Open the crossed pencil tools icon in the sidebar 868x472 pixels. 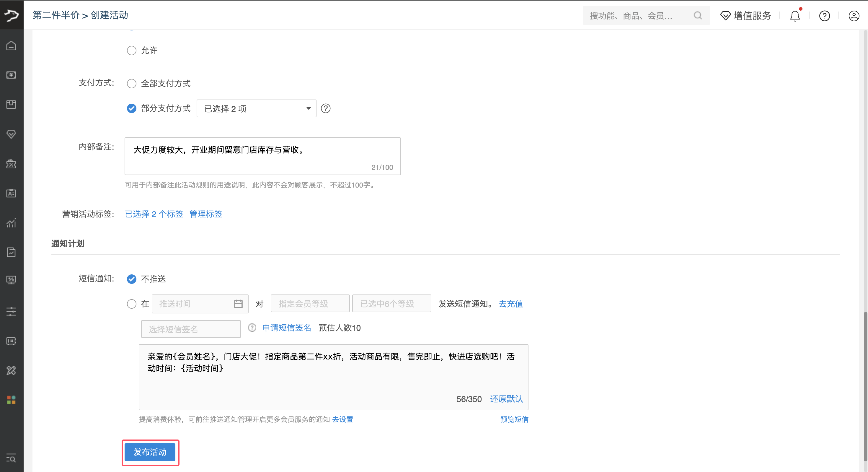point(12,370)
